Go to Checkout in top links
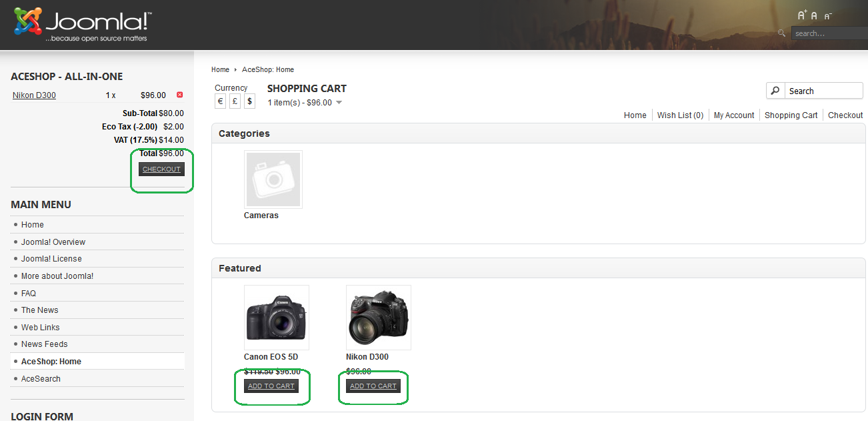This screenshot has width=868, height=421. pos(845,115)
